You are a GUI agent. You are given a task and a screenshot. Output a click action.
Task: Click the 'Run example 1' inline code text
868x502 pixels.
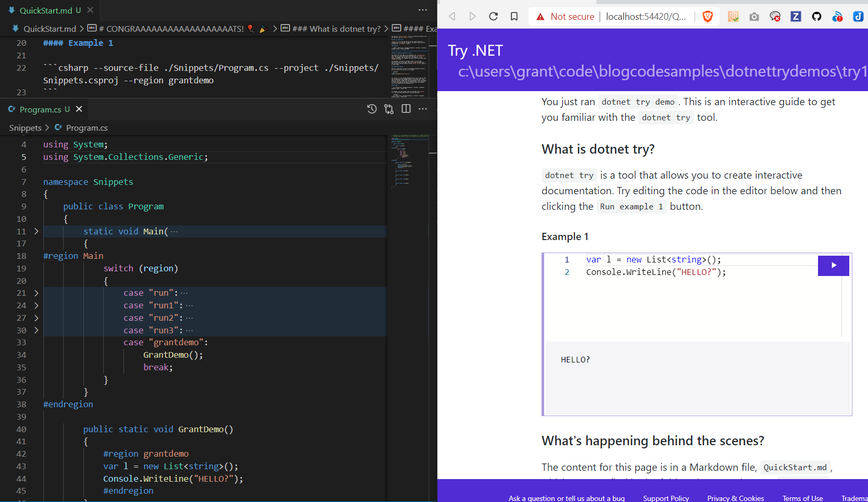632,207
